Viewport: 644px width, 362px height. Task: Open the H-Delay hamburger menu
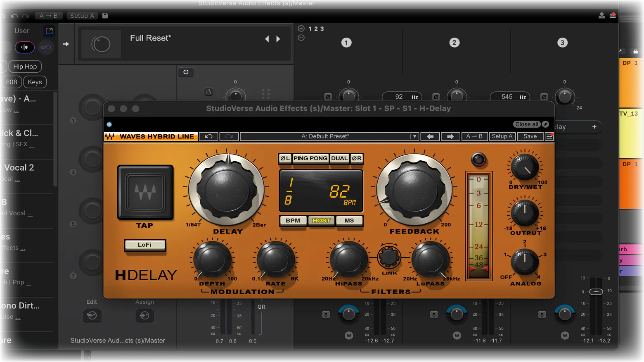[x=549, y=136]
